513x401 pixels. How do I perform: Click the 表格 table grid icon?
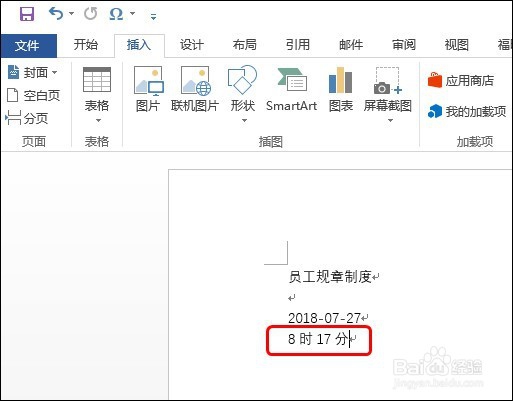(97, 80)
